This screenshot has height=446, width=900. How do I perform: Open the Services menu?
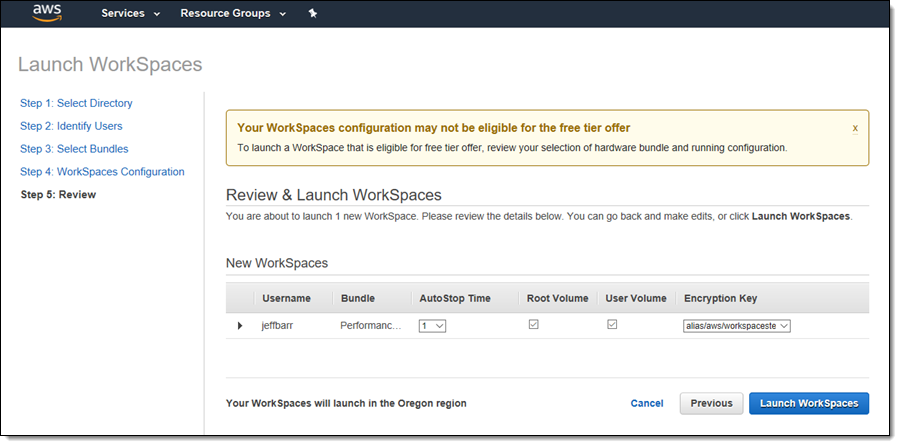coord(130,14)
